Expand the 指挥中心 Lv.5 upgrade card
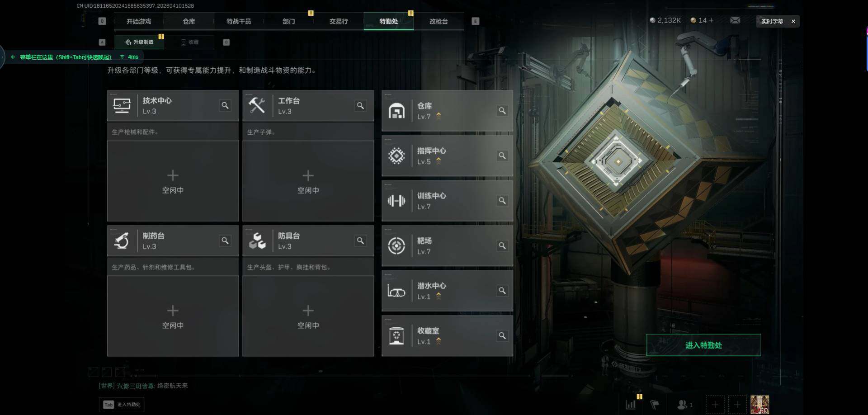The image size is (868, 415). pyautogui.click(x=447, y=156)
